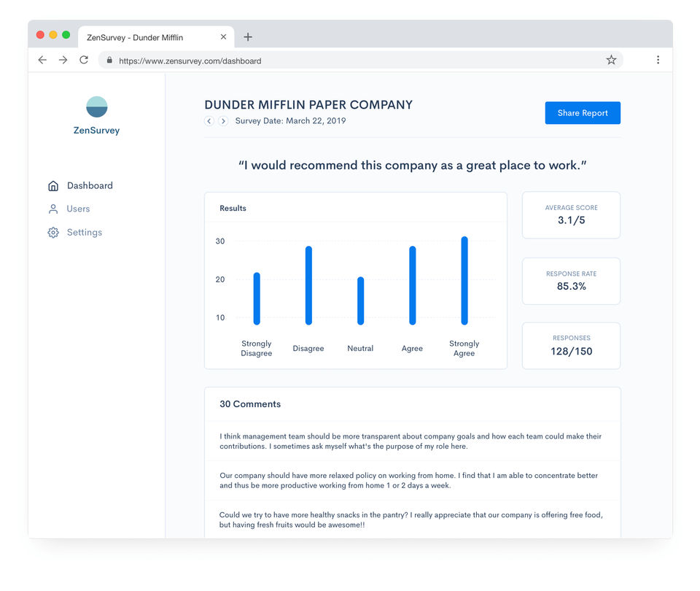This screenshot has height=591, width=700.
Task: Click the Dashboard home icon
Action: 53,186
